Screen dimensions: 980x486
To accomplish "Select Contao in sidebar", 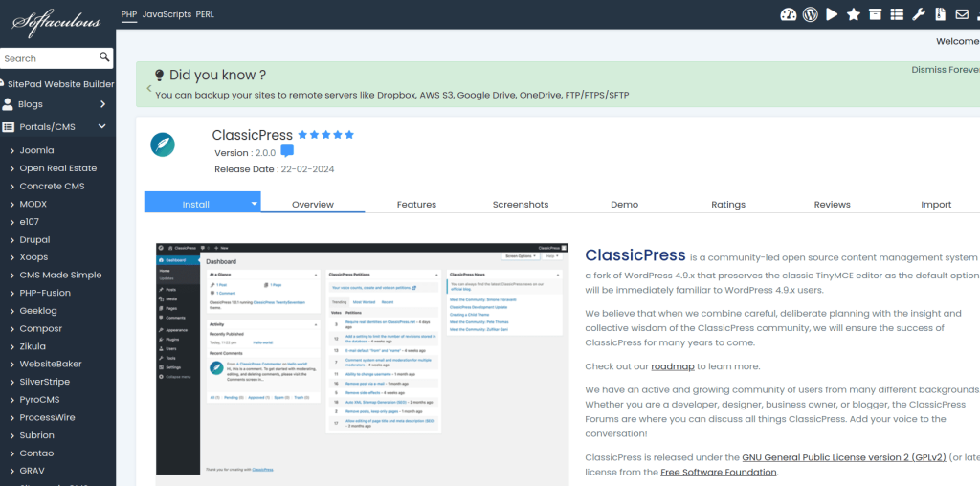I will point(36,453).
